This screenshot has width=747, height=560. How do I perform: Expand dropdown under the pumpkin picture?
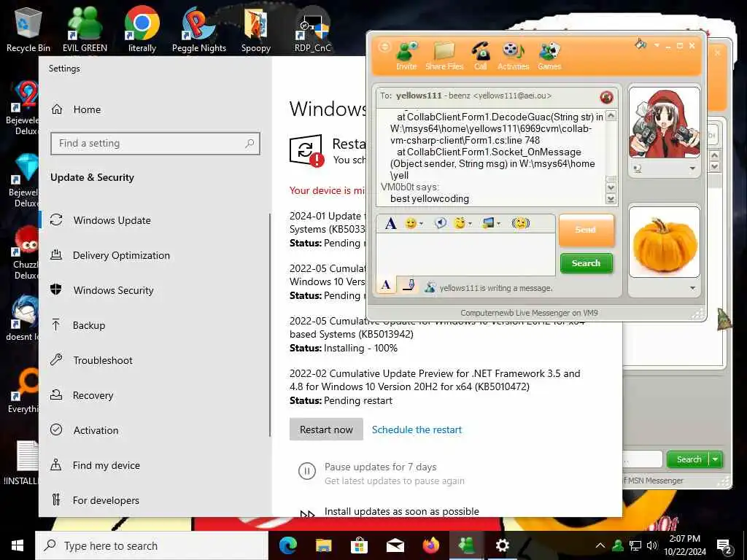pos(692,288)
